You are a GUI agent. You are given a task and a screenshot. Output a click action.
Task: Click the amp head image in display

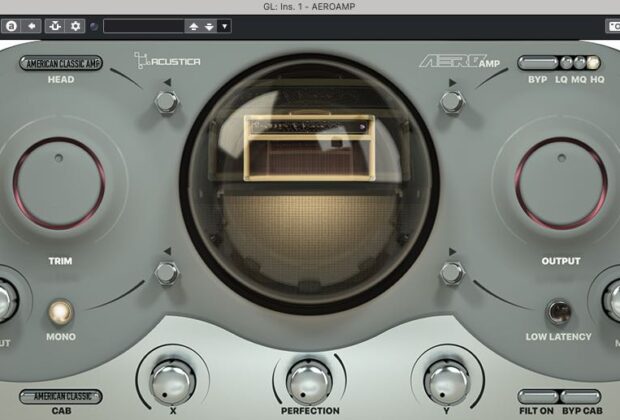pos(310,148)
